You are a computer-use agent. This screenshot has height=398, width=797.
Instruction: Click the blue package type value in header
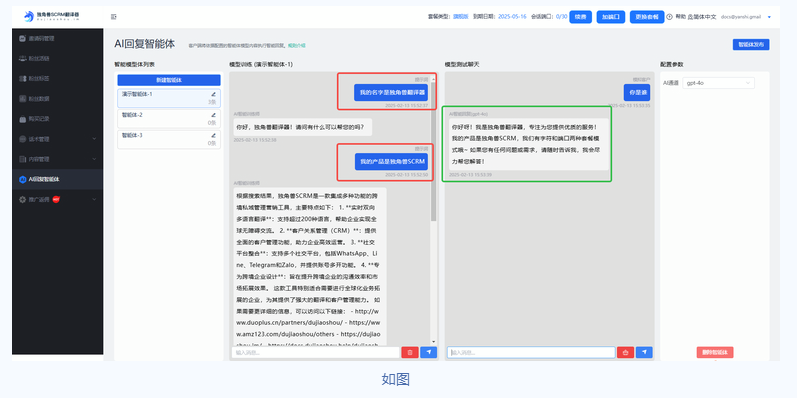(461, 17)
